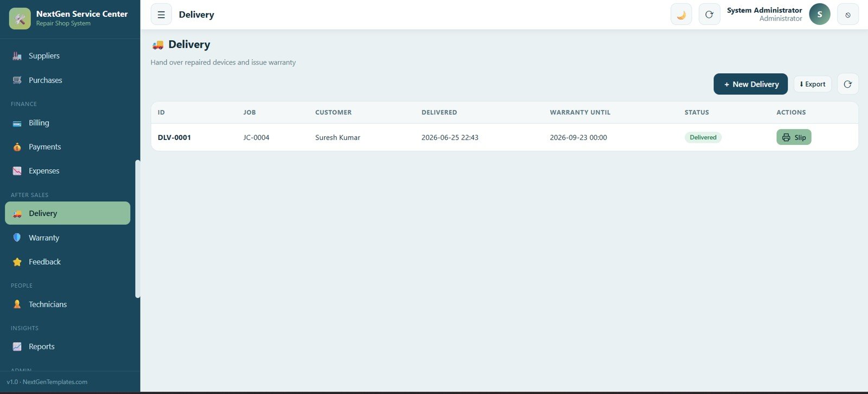Click the JOB column header
Viewport: 868px width, 394px height.
click(x=250, y=112)
